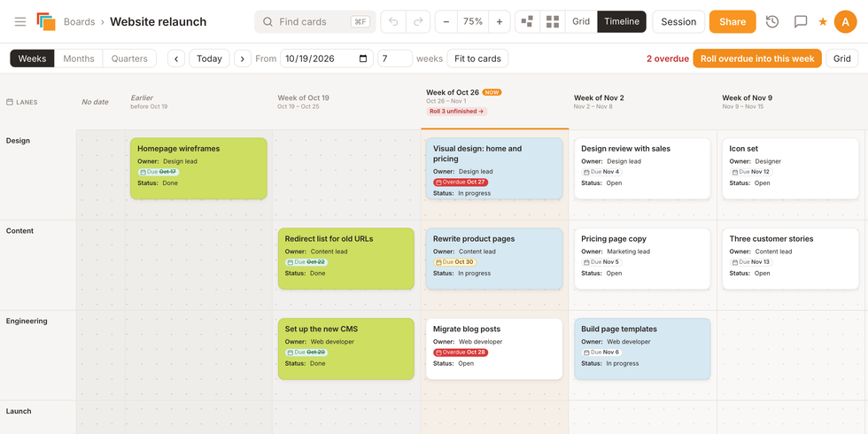Open the Set up the new CMS card

pyautogui.click(x=346, y=349)
